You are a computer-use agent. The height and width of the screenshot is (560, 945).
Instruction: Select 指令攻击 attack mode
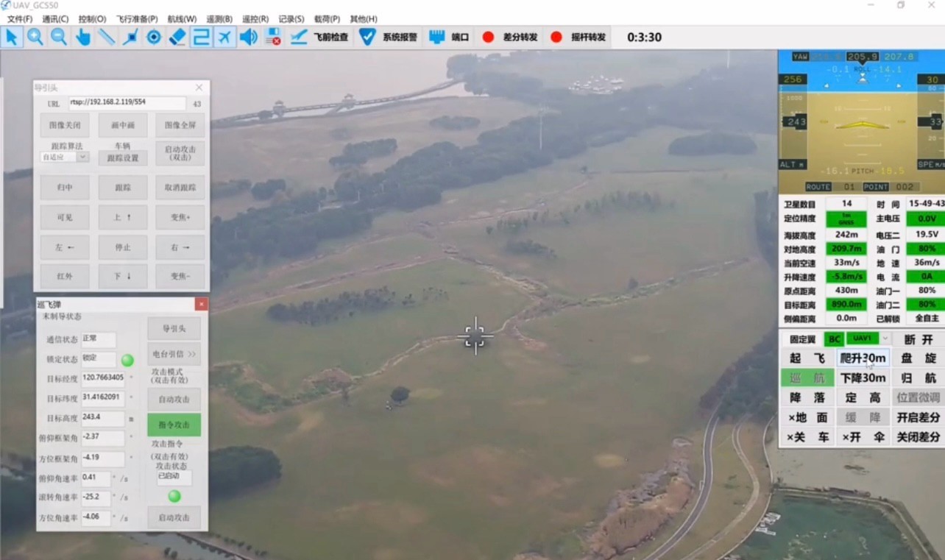coord(174,425)
